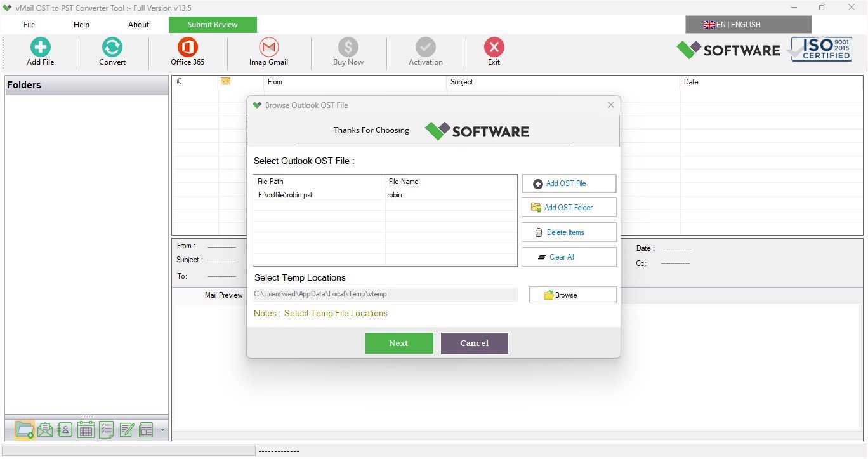Open the About menu
The image size is (868, 459).
(x=138, y=25)
